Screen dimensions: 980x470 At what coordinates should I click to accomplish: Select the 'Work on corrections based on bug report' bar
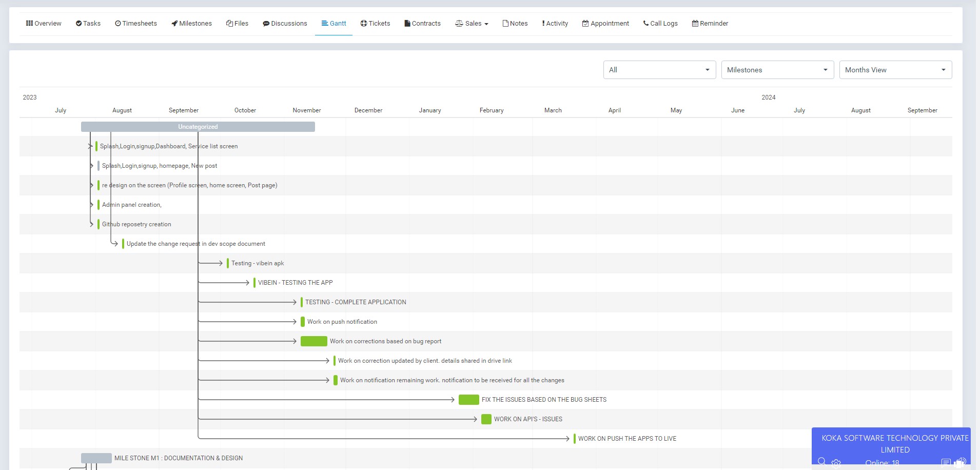click(x=314, y=341)
